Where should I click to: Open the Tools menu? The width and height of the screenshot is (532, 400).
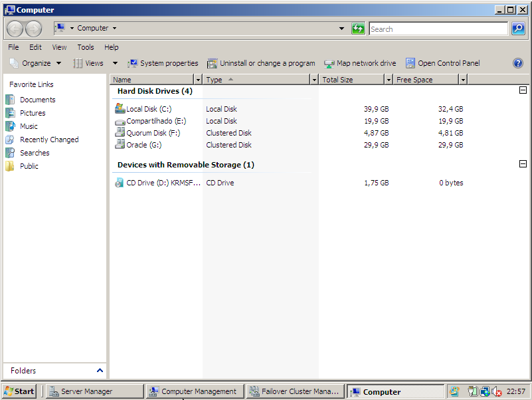tap(86, 47)
